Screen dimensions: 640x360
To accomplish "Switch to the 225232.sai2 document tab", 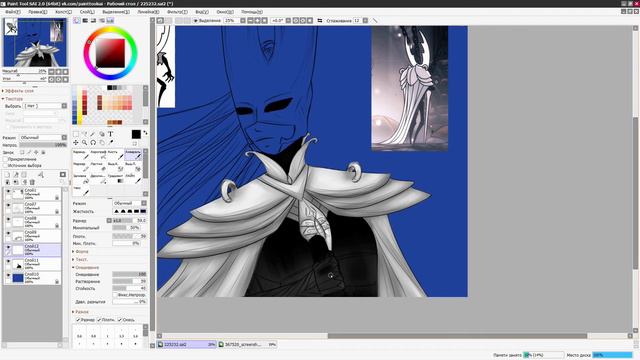I will [187, 344].
